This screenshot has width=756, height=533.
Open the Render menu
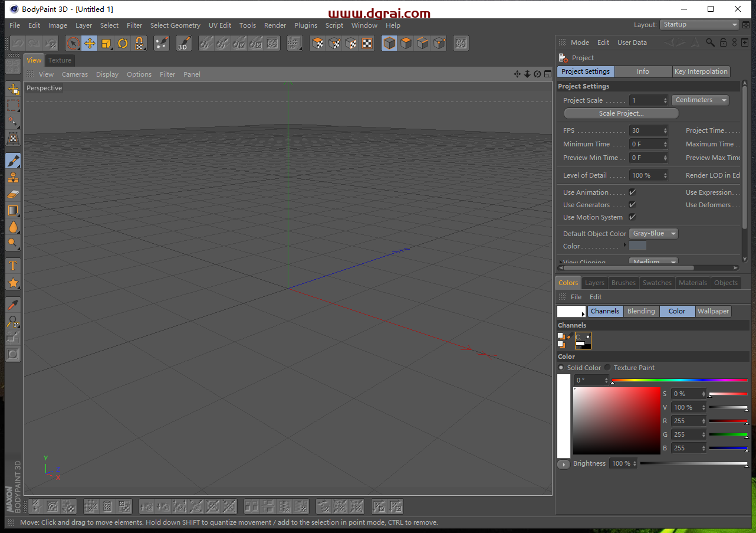click(275, 25)
